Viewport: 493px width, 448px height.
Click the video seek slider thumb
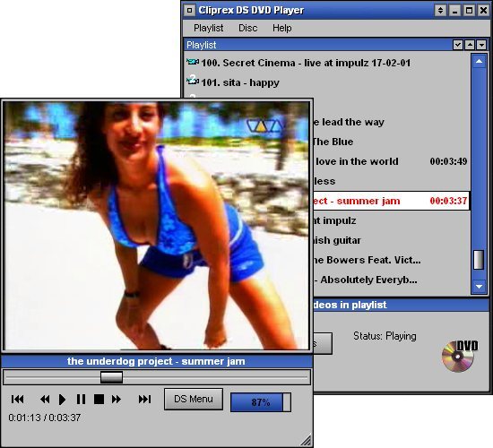(x=111, y=377)
